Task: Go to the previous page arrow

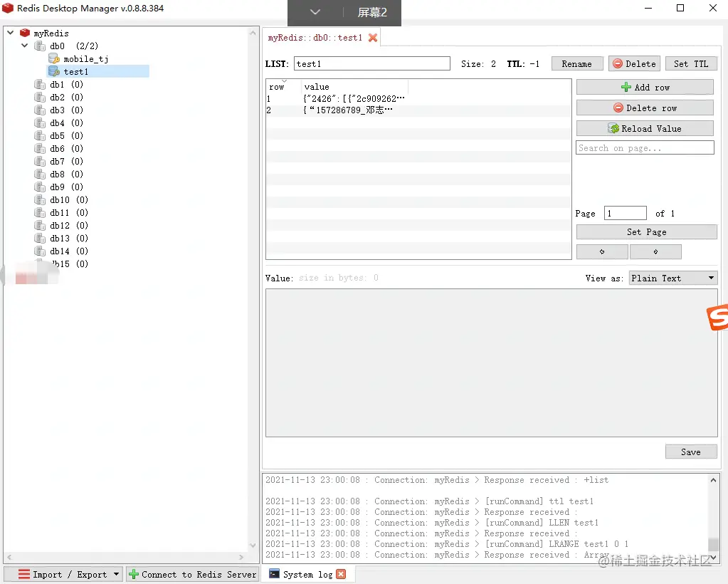Action: pos(602,251)
